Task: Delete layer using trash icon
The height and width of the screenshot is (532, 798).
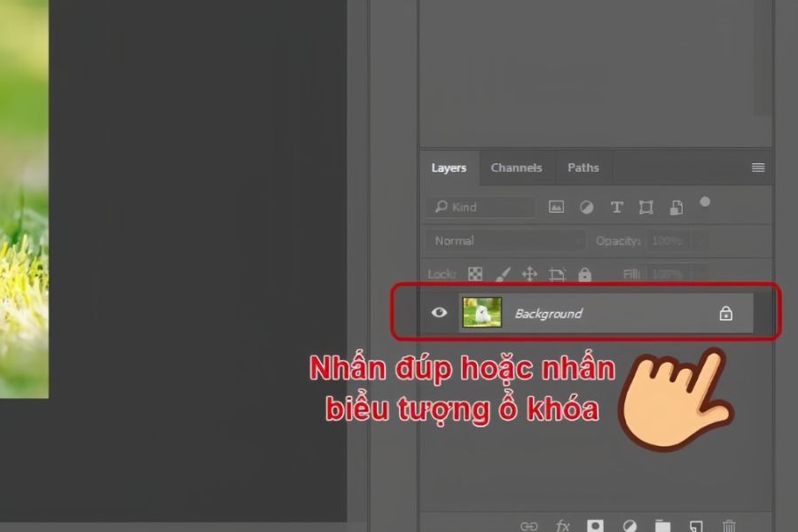Action: click(729, 525)
